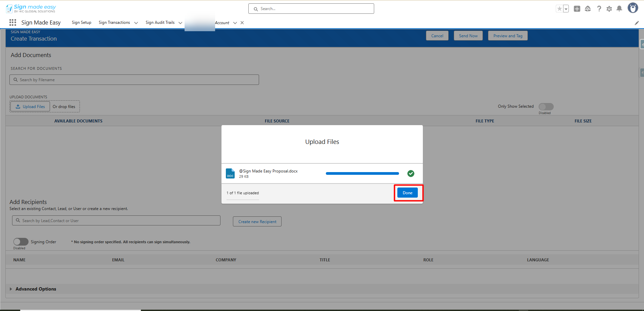Click the NAME column header in recipients
Viewport: 644px width, 311px height.
(19, 260)
